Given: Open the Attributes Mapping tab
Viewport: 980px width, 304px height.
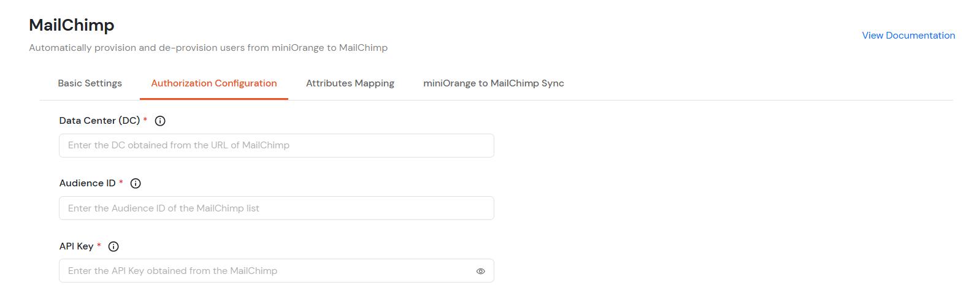Looking at the screenshot, I should [x=350, y=83].
